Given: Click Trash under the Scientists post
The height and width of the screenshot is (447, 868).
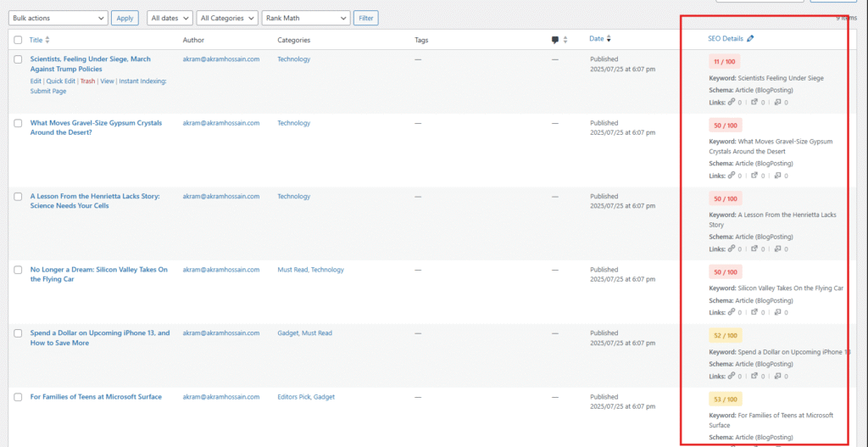Looking at the screenshot, I should [87, 81].
